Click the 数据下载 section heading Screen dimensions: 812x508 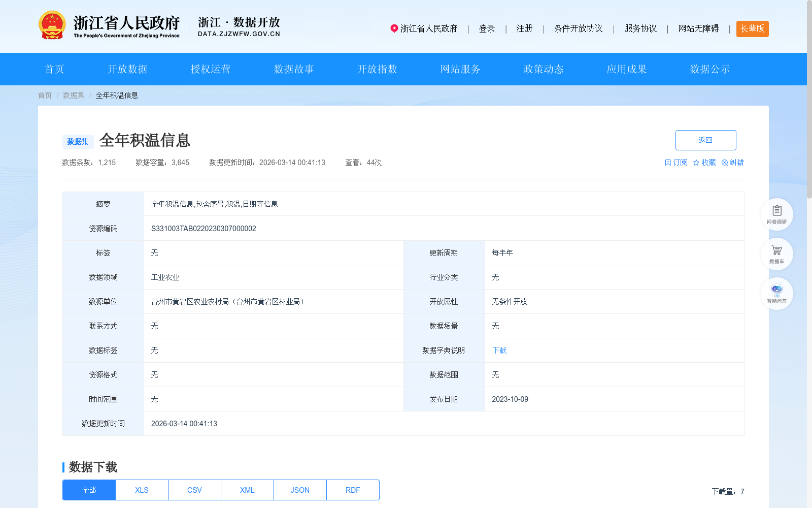(93, 467)
